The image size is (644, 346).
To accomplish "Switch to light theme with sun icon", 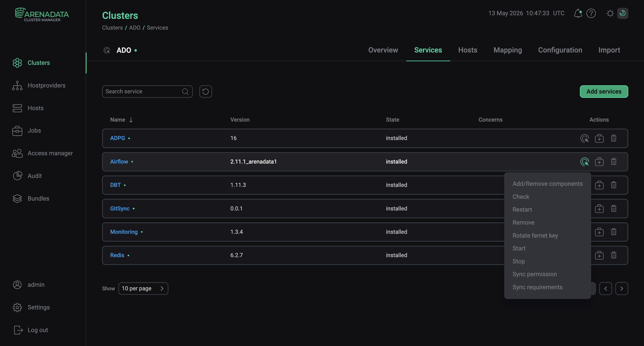I will pyautogui.click(x=610, y=13).
